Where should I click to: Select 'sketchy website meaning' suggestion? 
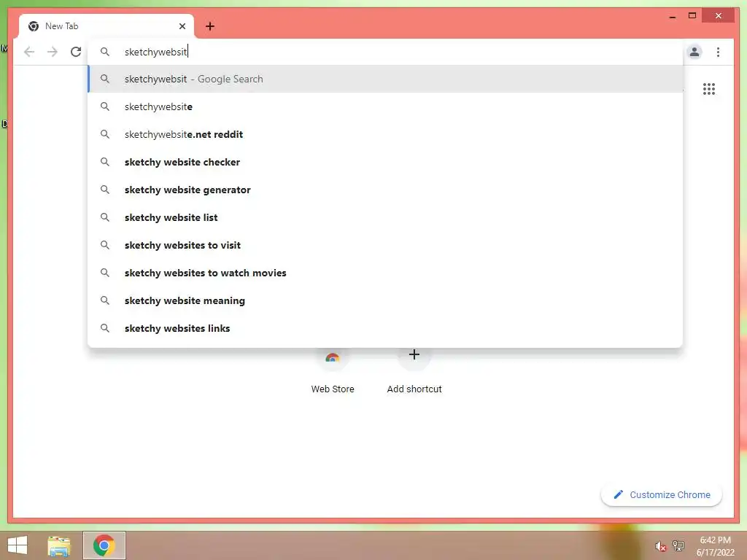385,300
